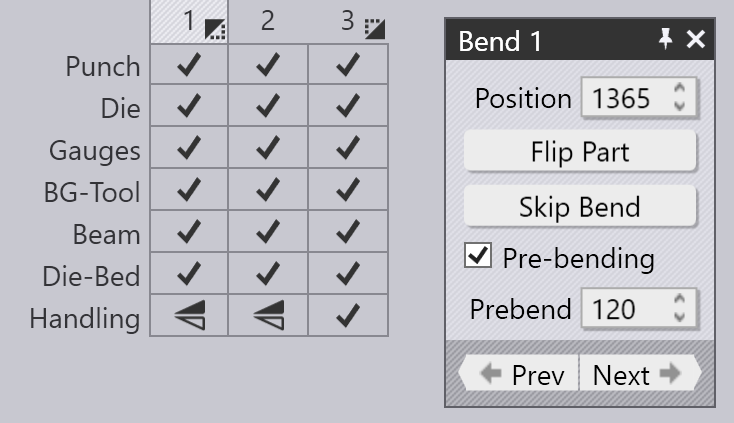Click the Beam checkmark for bend 2

tap(268, 234)
